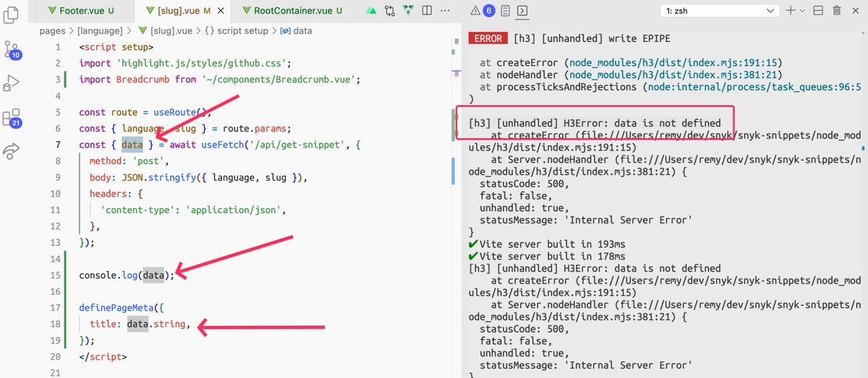Open changes via the compare icon

point(391,11)
